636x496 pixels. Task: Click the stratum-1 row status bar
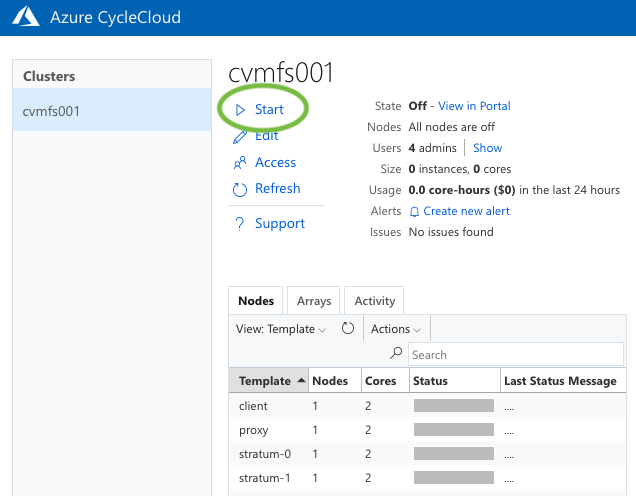tap(454, 477)
